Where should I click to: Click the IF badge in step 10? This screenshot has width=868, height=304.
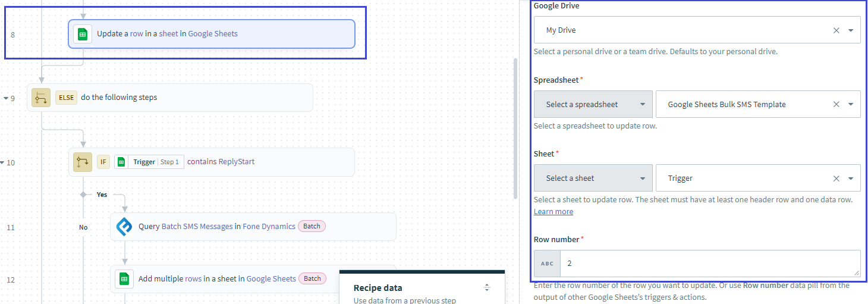[x=103, y=162]
